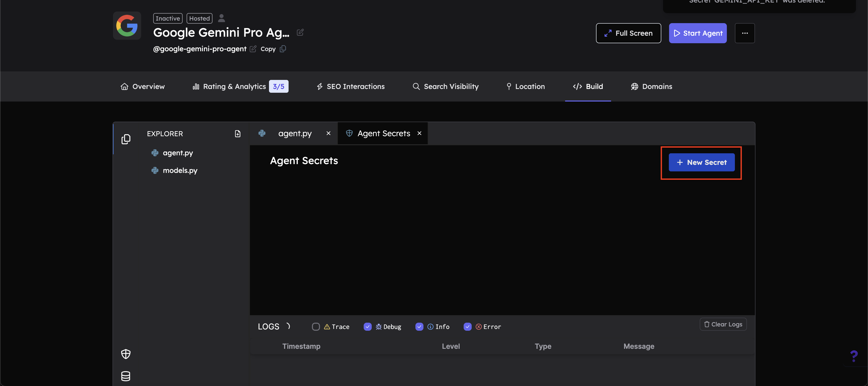Viewport: 868px width, 386px height.
Task: Switch to the Overview tab
Action: [x=143, y=87]
